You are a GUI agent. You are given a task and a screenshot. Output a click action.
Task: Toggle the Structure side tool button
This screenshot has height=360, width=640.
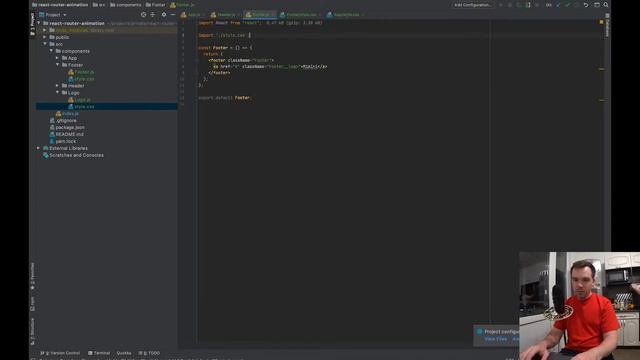click(x=33, y=331)
